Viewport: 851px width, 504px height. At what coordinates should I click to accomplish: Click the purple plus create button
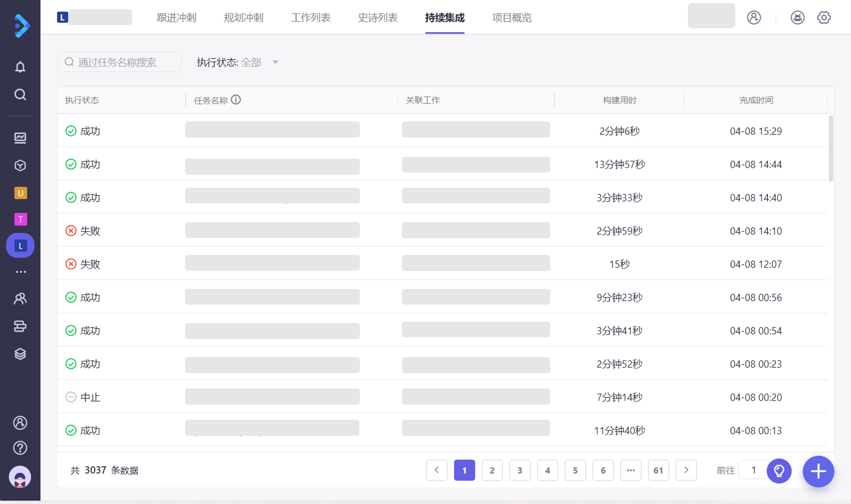[818, 471]
